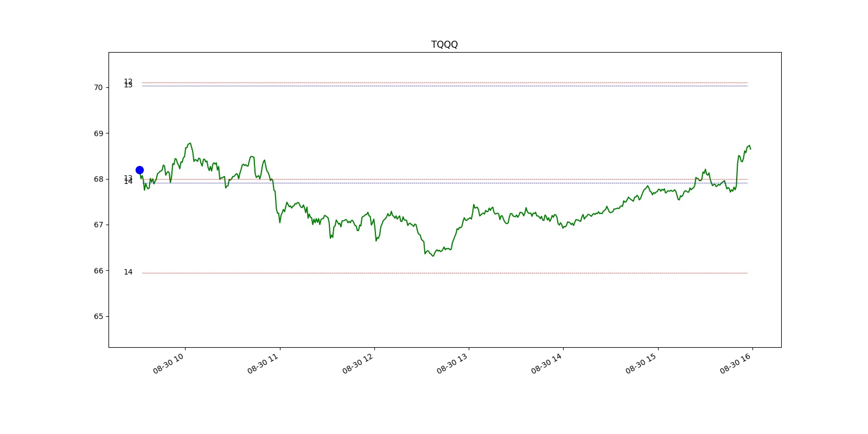
Task: Click the TQQQ chart title
Action: 444,44
